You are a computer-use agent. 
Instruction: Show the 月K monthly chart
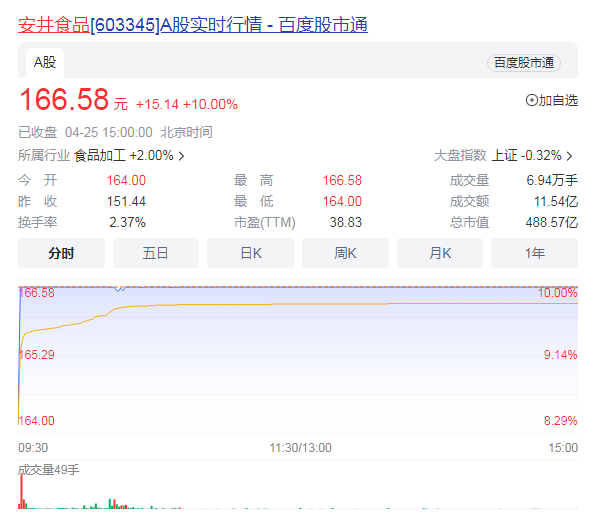pyautogui.click(x=440, y=253)
